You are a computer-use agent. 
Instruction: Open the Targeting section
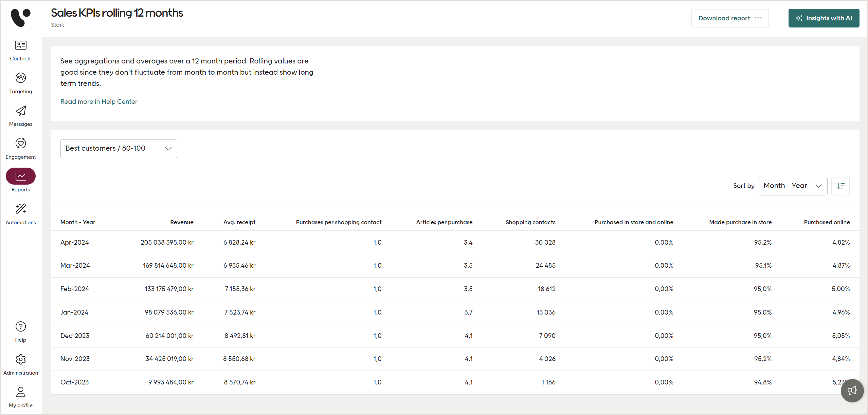coord(20,83)
